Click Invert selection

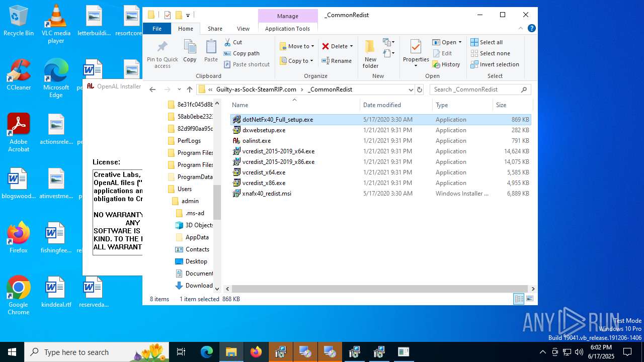pyautogui.click(x=495, y=64)
